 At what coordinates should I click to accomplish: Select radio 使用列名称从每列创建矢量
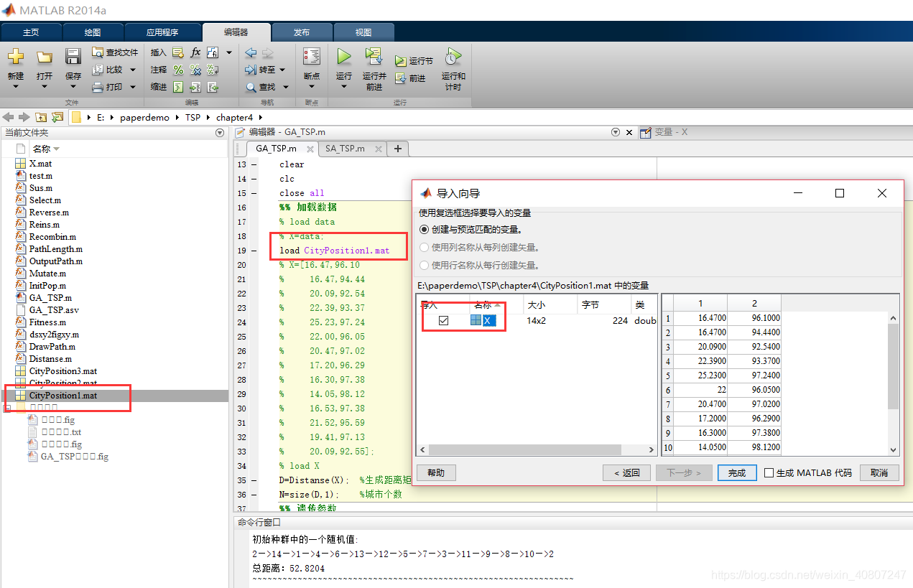tap(424, 247)
